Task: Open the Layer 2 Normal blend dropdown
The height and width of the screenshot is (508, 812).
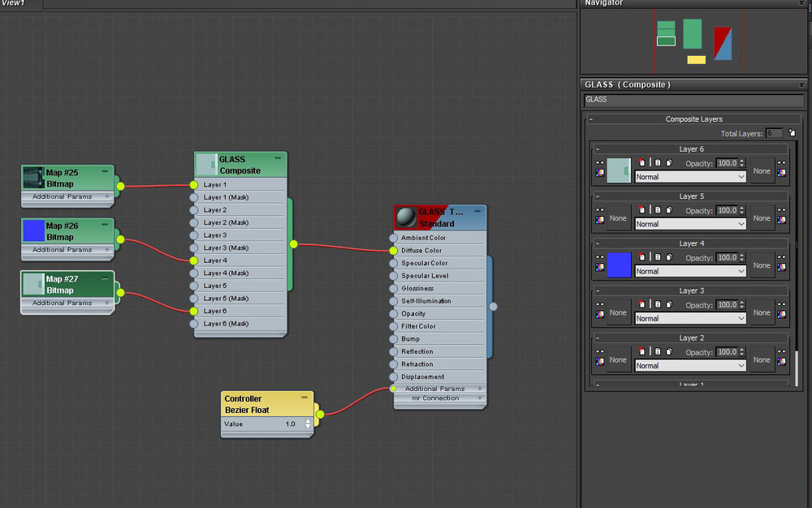Action: [689, 366]
